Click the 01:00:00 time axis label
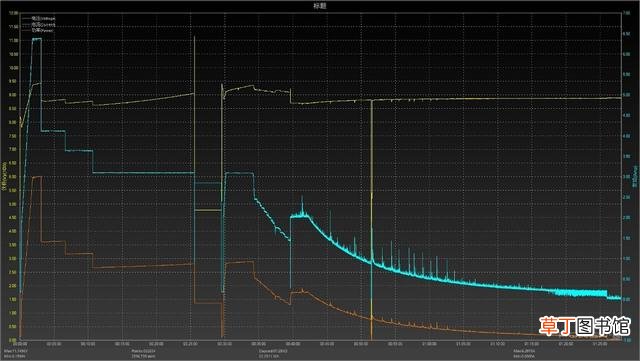 pos(429,344)
